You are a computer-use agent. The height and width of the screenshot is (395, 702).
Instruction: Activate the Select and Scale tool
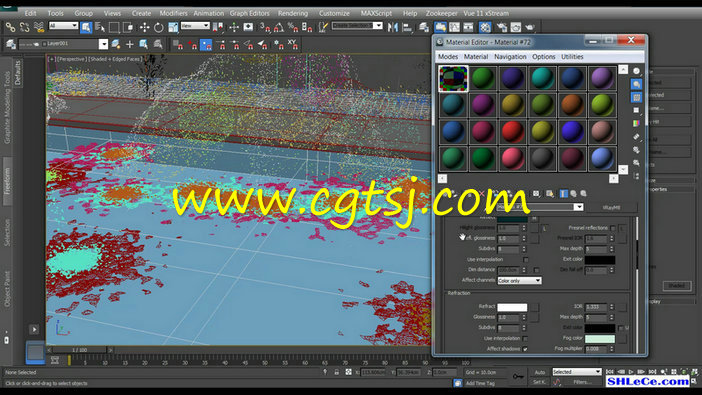pyautogui.click(x=173, y=27)
